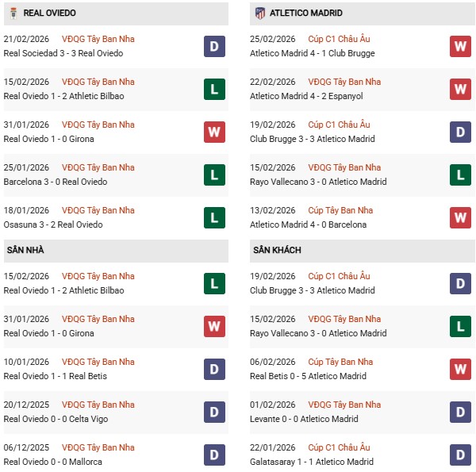Select the Osasuna 3 - 2 Real Oviedo match
Image resolution: width=476 pixels, height=472 pixels.
[x=53, y=225]
